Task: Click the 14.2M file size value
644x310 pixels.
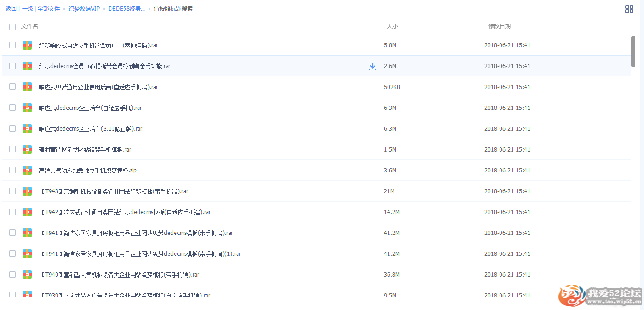Action: (x=392, y=212)
